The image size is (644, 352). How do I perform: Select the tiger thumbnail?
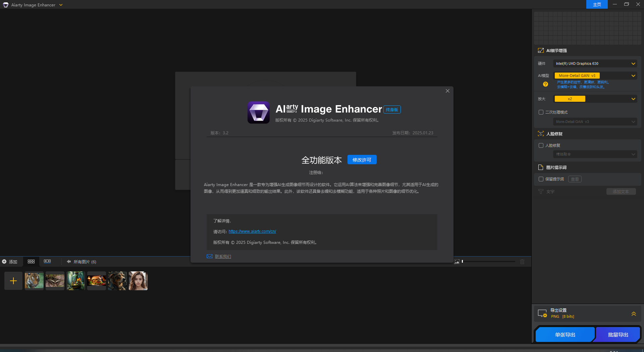click(x=34, y=281)
